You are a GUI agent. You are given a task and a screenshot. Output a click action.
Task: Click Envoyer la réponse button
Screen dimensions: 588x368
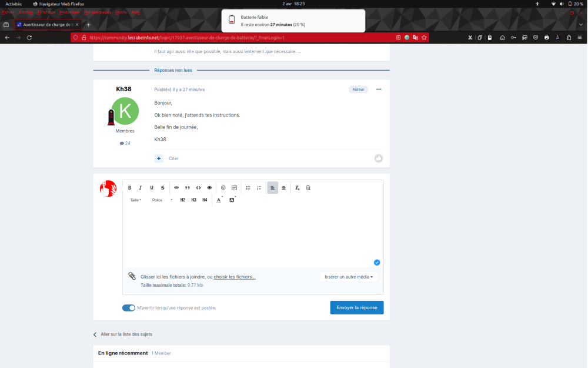point(357,307)
